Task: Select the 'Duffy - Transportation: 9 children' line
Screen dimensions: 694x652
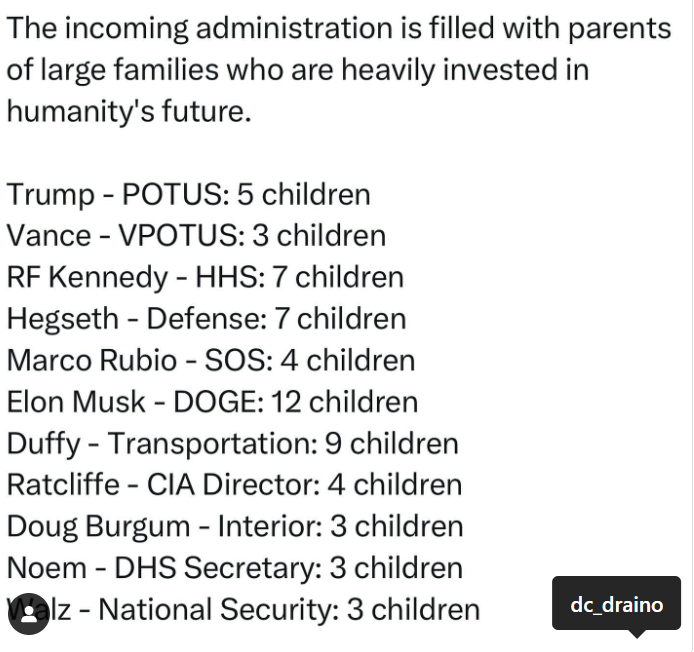Action: pos(233,443)
